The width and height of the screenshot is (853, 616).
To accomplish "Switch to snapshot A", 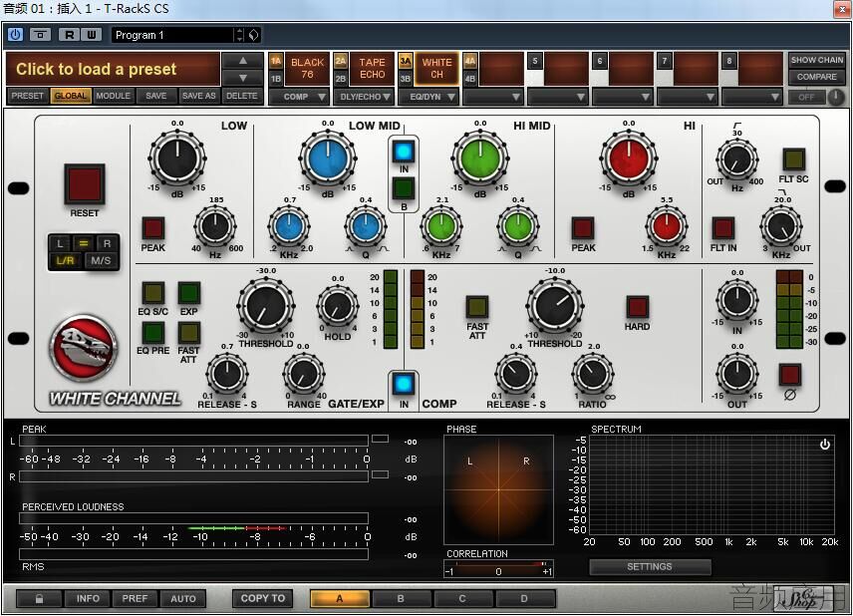I will 340,599.
